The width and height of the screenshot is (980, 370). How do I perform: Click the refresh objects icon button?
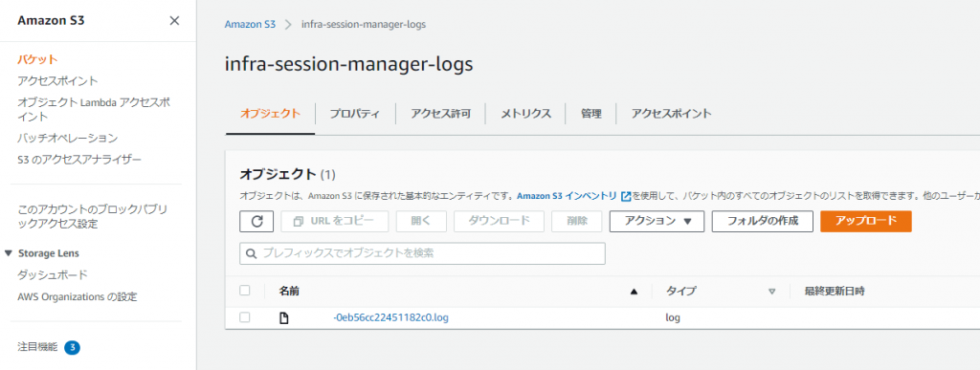tap(256, 222)
